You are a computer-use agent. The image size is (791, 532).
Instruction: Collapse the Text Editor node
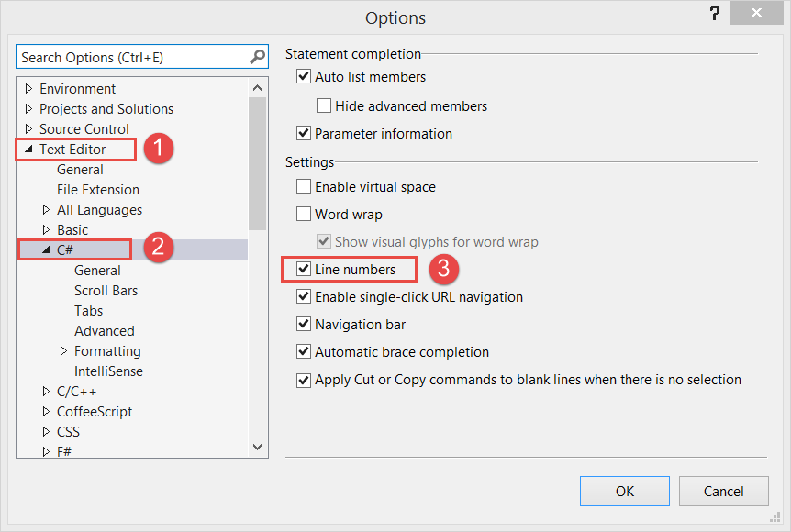28,150
